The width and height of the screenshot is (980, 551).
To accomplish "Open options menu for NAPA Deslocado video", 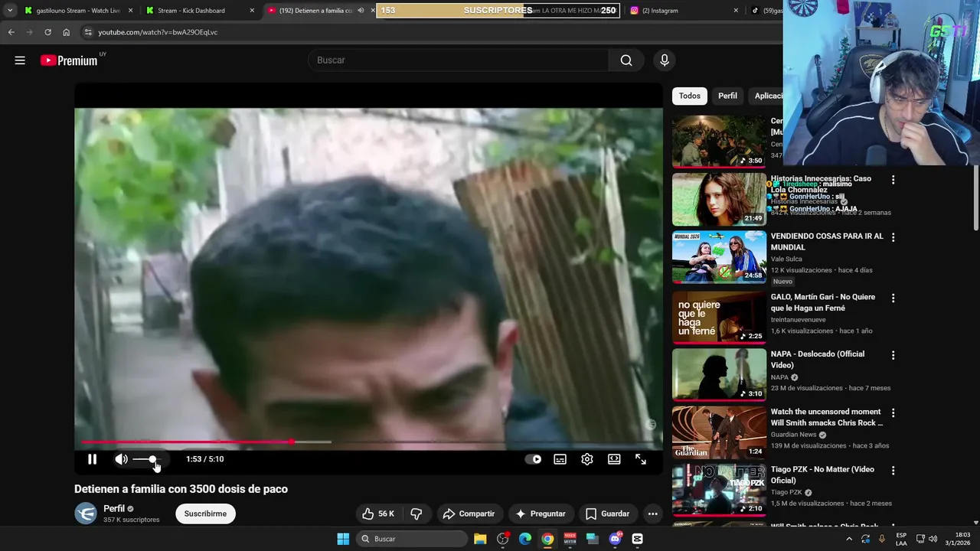I will tap(893, 356).
